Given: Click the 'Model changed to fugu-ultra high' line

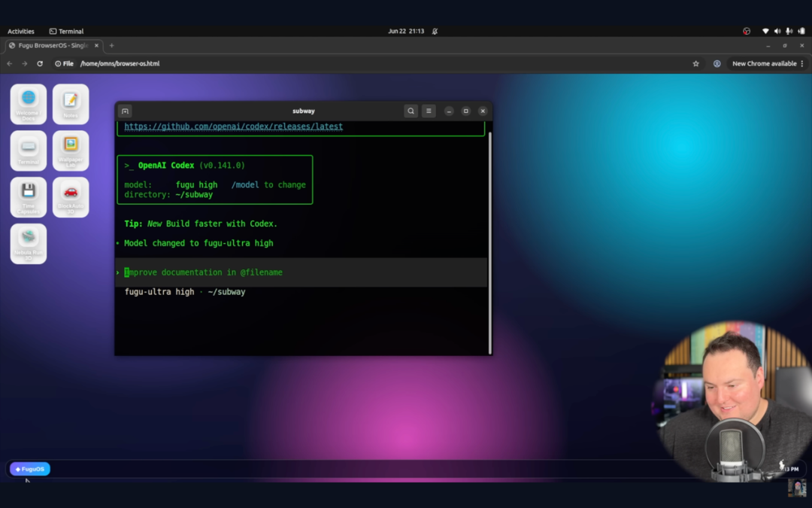Looking at the screenshot, I should coord(198,243).
